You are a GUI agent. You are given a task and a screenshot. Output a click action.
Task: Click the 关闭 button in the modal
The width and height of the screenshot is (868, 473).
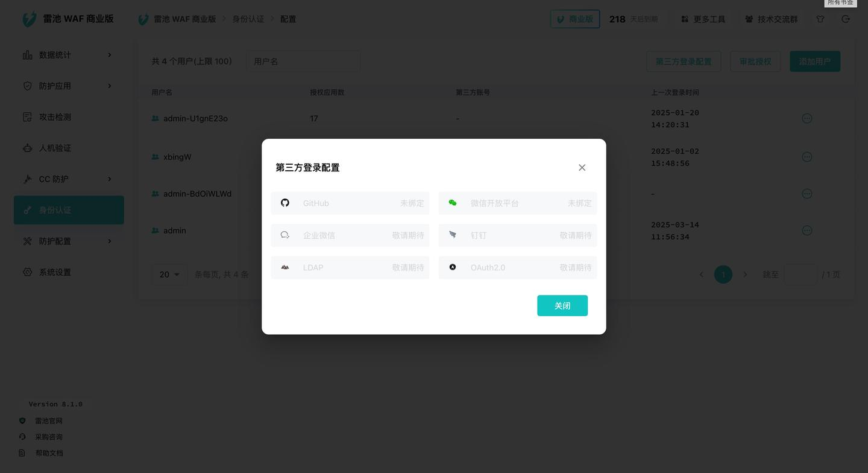tap(562, 305)
